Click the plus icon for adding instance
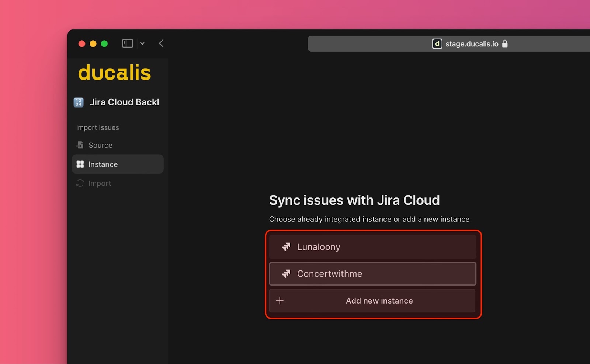The height and width of the screenshot is (364, 590). (x=280, y=301)
